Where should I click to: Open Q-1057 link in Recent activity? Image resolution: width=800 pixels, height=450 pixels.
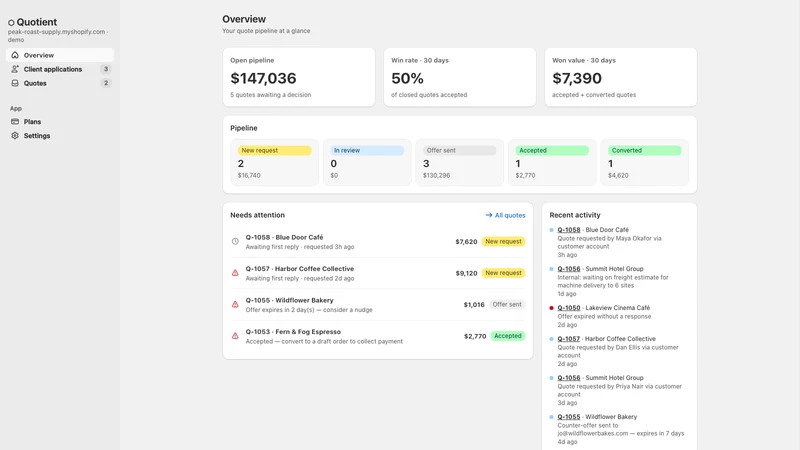click(568, 339)
